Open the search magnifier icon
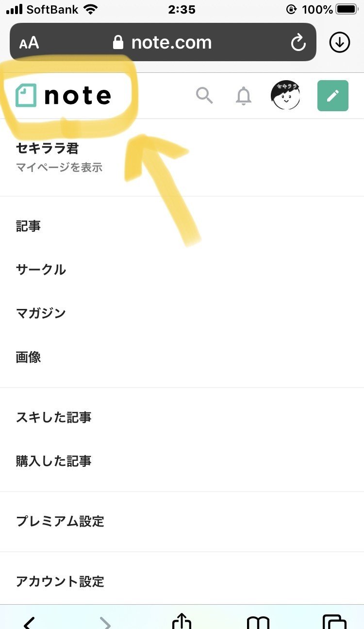The image size is (364, 629). tap(204, 96)
